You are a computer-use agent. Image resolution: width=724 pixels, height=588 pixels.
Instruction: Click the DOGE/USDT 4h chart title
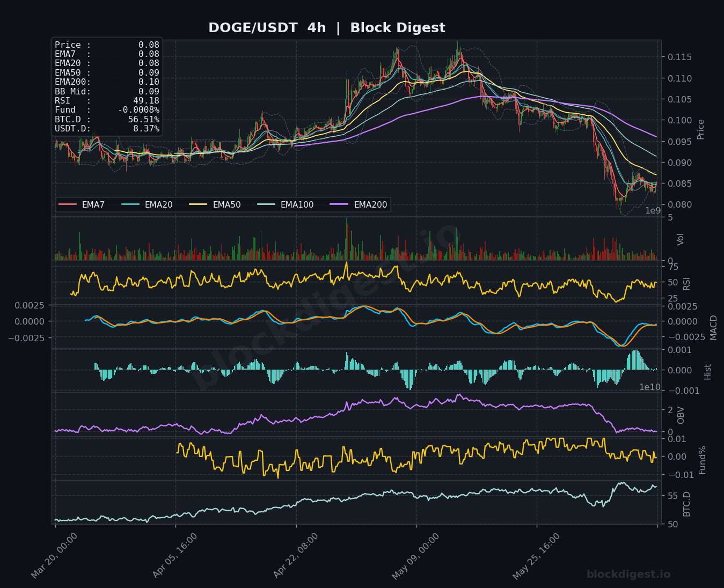[327, 28]
